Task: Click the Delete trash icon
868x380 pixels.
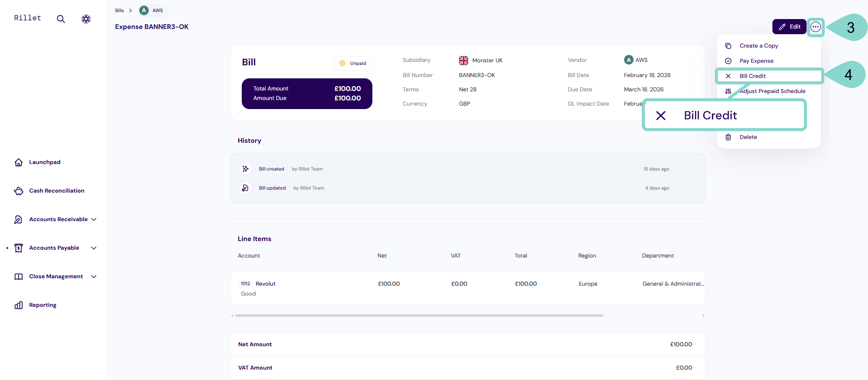Action: pyautogui.click(x=728, y=137)
